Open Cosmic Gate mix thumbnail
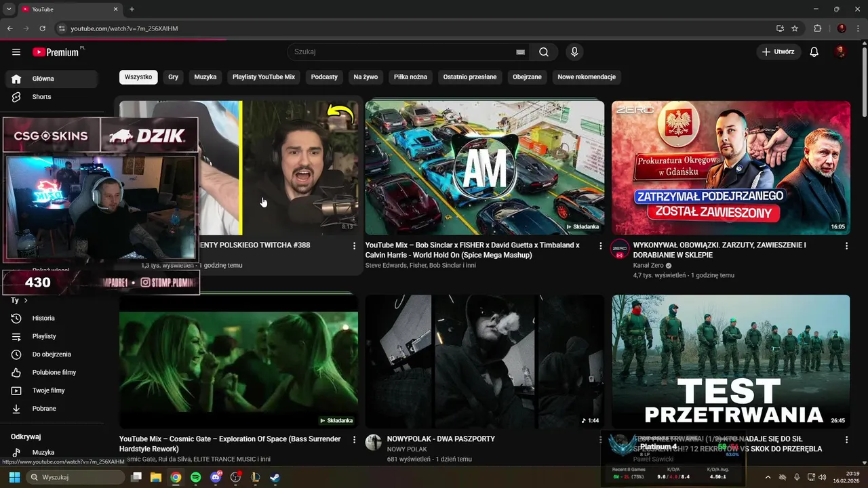 click(x=239, y=361)
